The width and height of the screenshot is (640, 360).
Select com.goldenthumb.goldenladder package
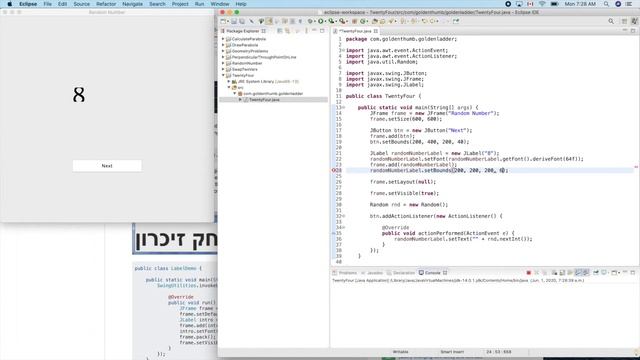pos(273,93)
